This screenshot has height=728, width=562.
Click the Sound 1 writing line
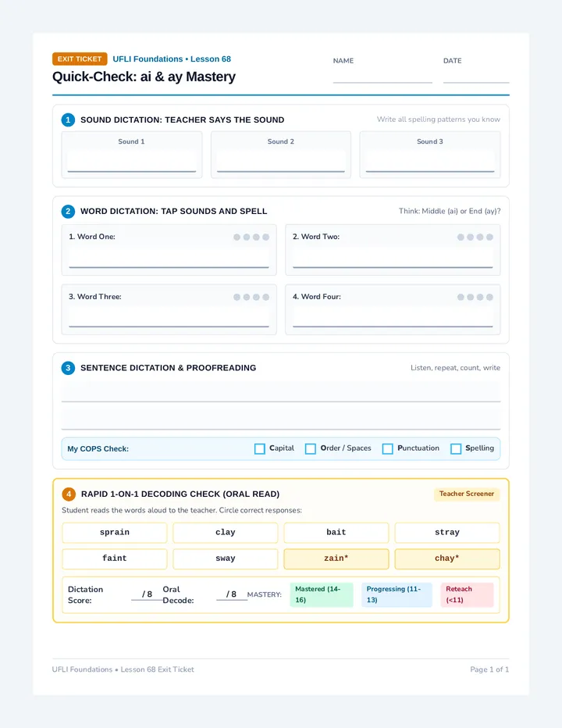pyautogui.click(x=132, y=162)
